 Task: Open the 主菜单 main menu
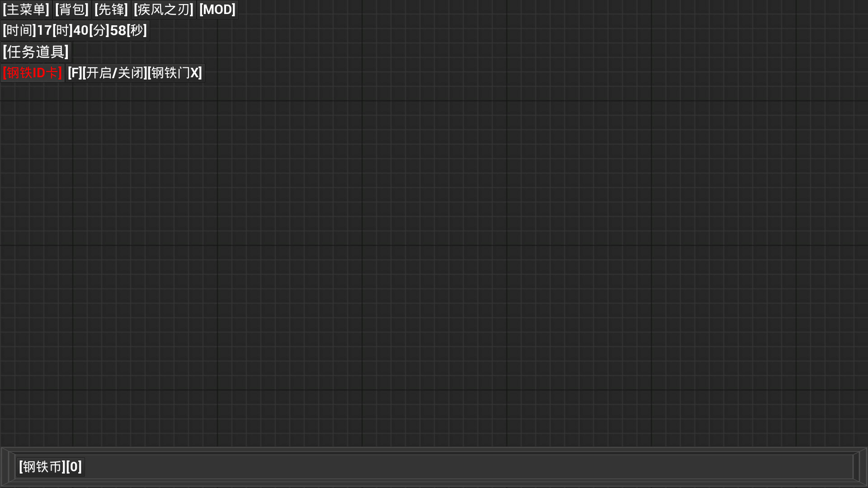(x=26, y=9)
